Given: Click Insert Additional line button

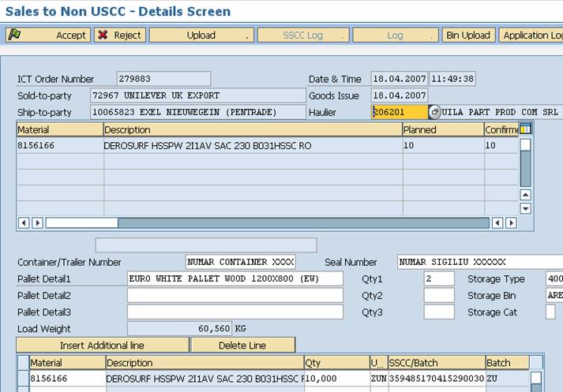Looking at the screenshot, I should point(103,345).
